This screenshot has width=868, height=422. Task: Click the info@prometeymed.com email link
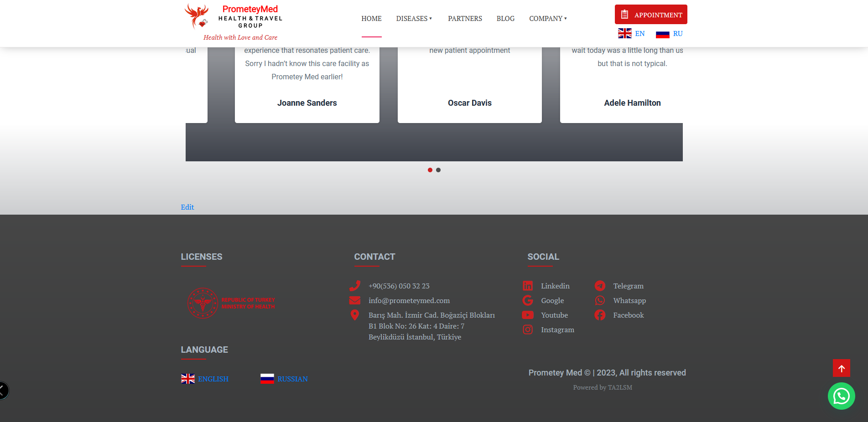[409, 300]
